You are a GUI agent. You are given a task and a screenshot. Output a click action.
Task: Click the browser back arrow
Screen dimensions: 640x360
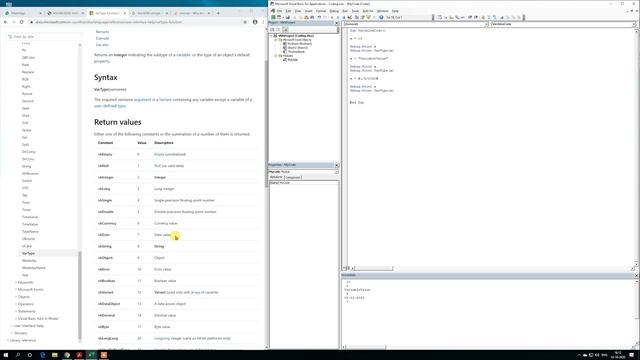(5, 22)
